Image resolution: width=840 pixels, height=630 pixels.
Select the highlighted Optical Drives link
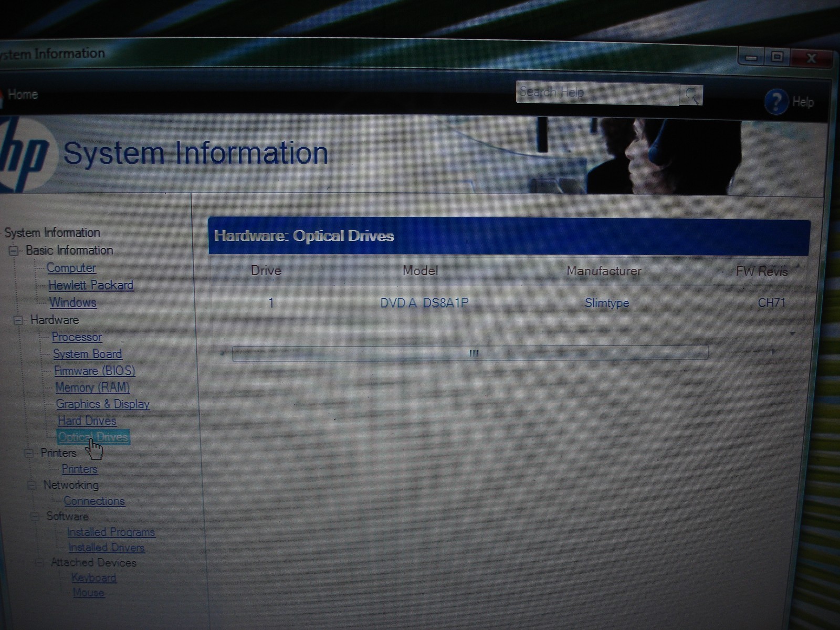pyautogui.click(x=93, y=437)
